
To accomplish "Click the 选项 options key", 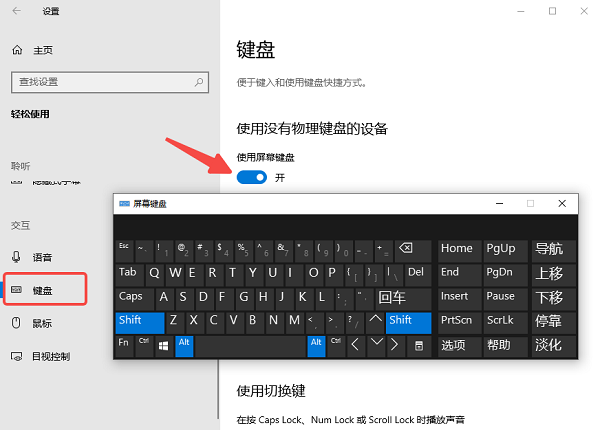I will coord(454,345).
